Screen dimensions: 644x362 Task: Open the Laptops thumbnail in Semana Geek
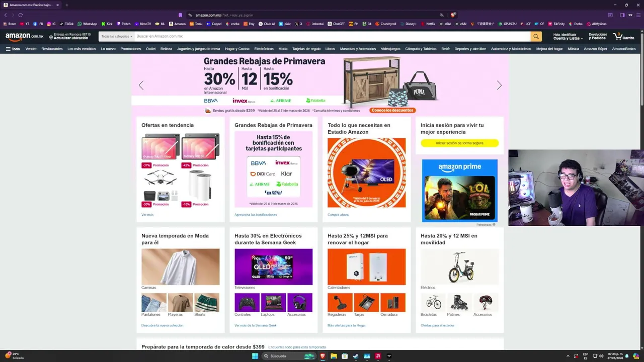click(x=273, y=302)
